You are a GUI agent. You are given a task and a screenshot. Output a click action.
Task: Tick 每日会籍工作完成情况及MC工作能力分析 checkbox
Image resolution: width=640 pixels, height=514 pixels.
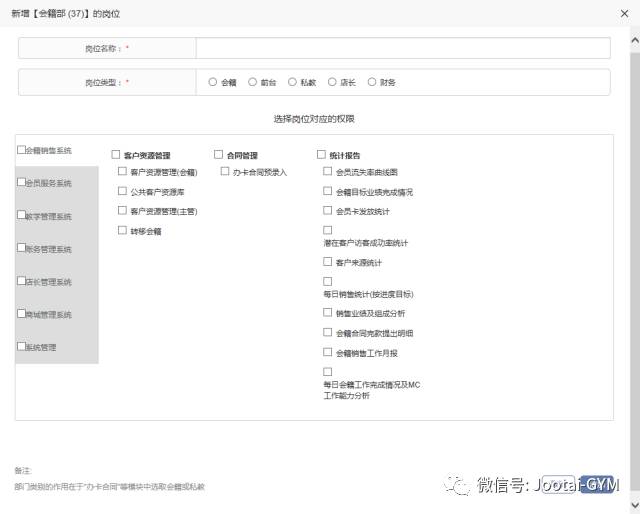[327, 372]
